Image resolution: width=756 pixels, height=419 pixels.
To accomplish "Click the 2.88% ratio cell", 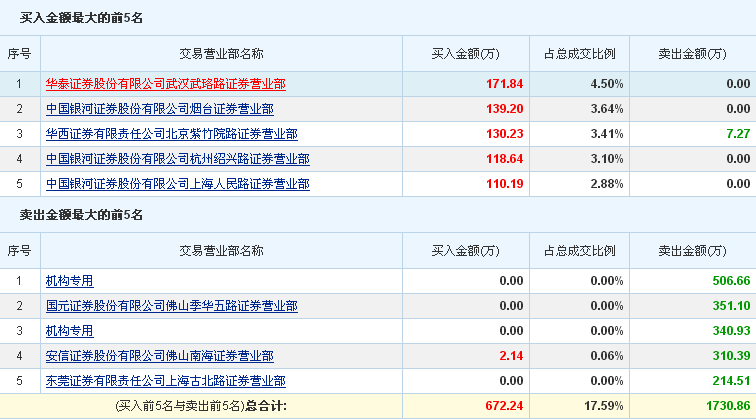I will [607, 184].
